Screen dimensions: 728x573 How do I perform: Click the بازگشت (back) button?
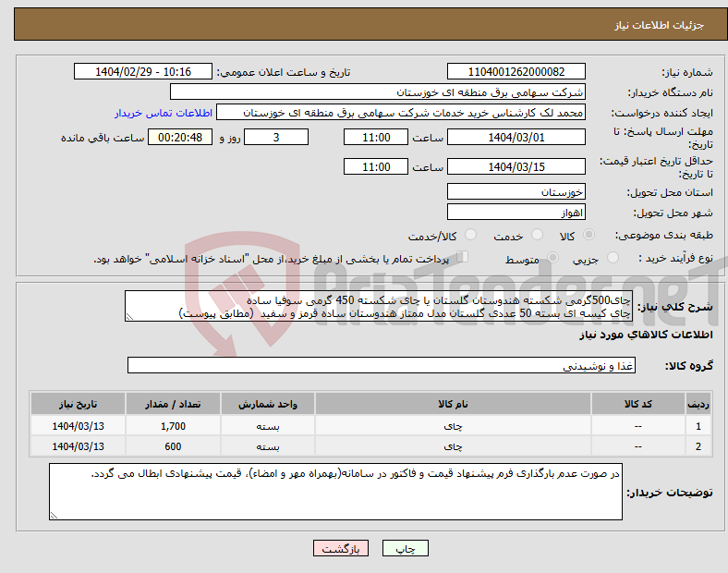(341, 548)
